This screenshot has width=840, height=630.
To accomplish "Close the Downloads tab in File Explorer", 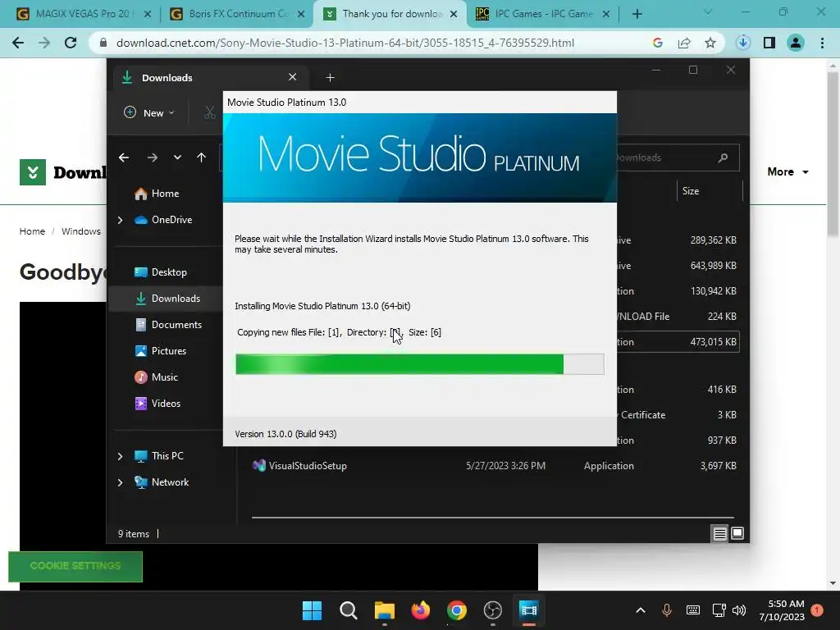I will (293, 77).
